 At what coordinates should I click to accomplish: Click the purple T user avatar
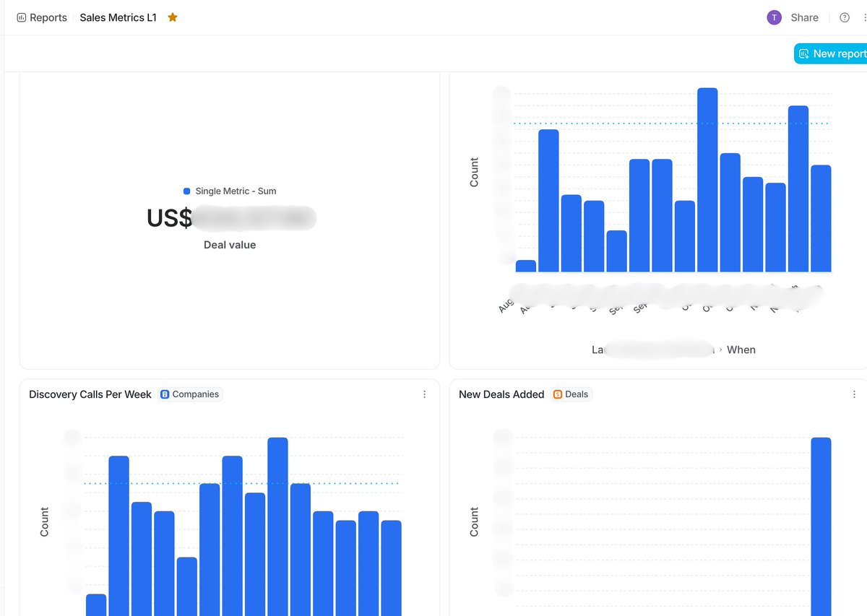pos(774,17)
